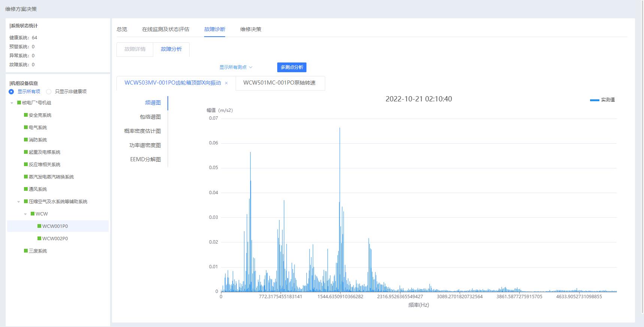This screenshot has width=644, height=327.
Task: Collapse the 核电厂*号机组 tree node
Action: (12, 103)
